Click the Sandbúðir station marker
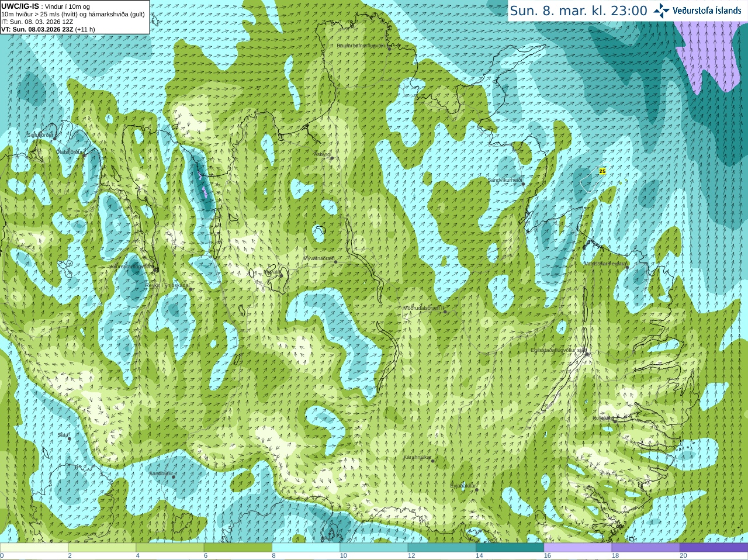748x560 pixels. tap(173, 477)
